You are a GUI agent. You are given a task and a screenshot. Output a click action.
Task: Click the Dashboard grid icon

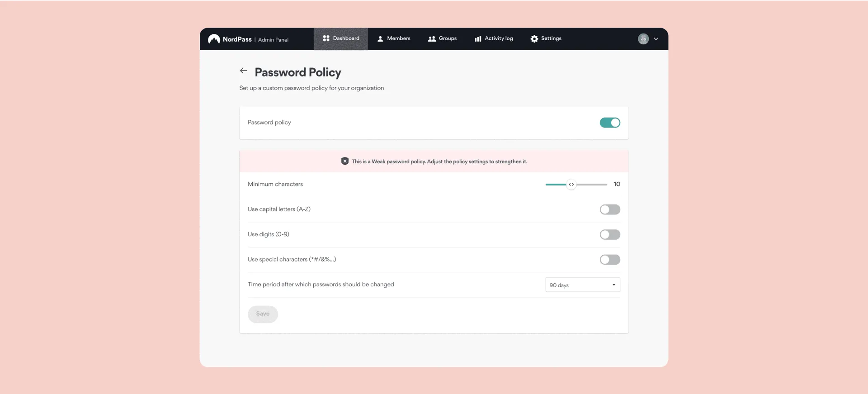pos(326,38)
